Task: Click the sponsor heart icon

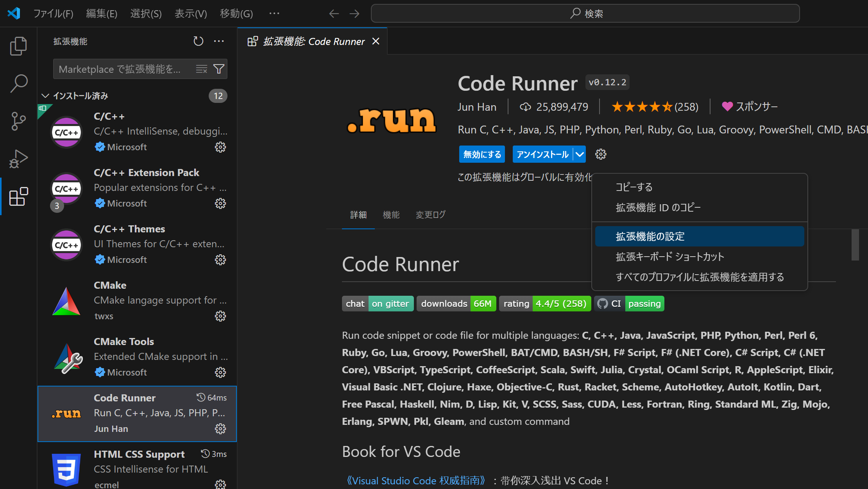Action: coord(727,106)
